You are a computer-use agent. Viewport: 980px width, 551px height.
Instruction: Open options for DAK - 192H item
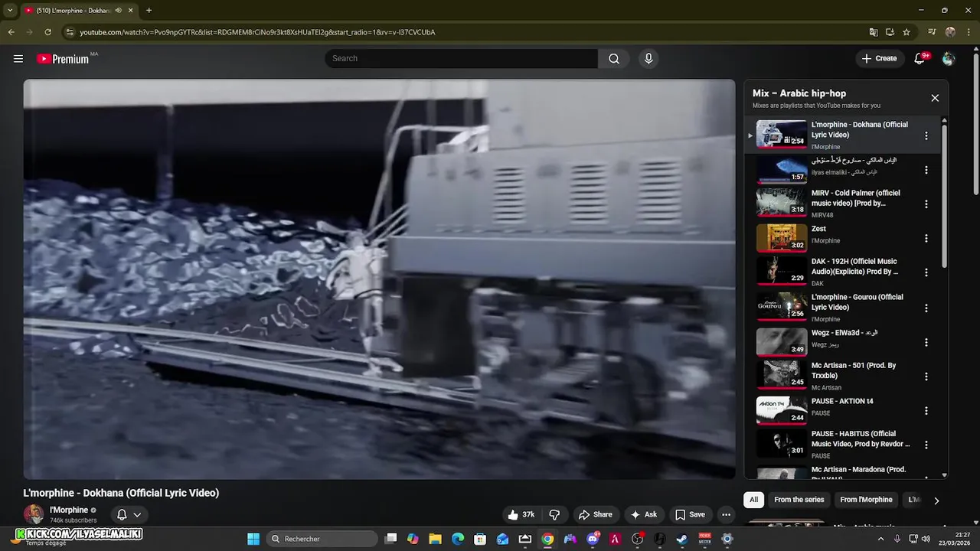click(x=926, y=272)
